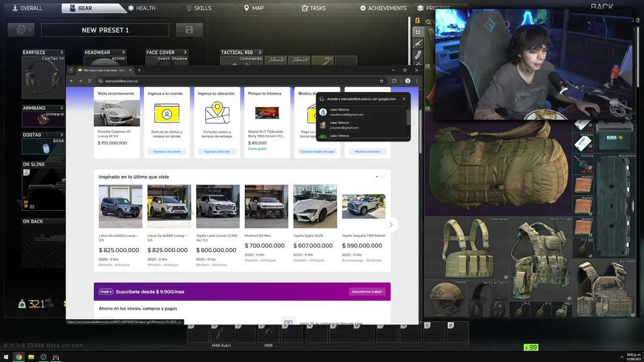The image size is (644, 362).
Task: Select the all-items grid filter in stash
Action: pos(418,32)
